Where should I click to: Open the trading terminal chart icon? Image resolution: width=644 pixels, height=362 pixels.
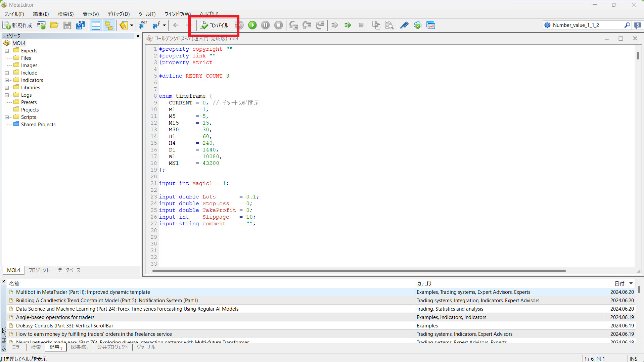[430, 25]
